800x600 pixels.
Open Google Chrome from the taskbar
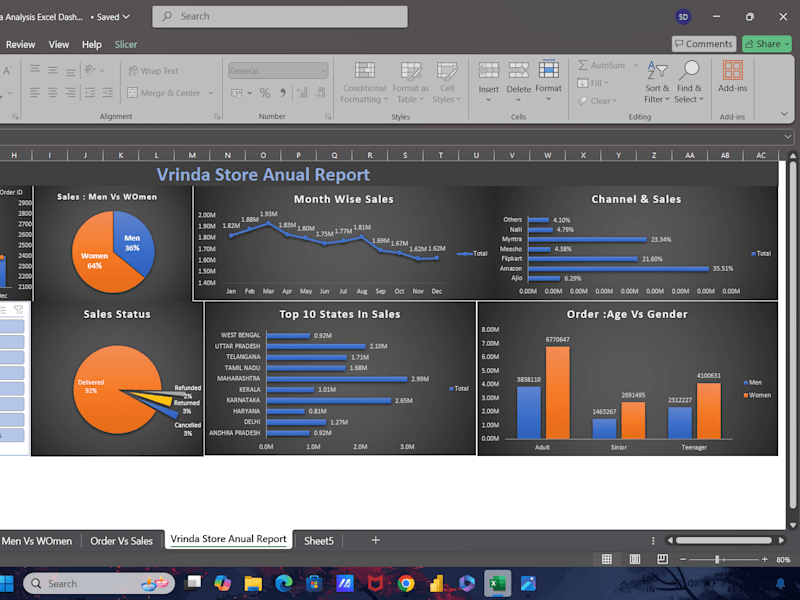pos(406,583)
